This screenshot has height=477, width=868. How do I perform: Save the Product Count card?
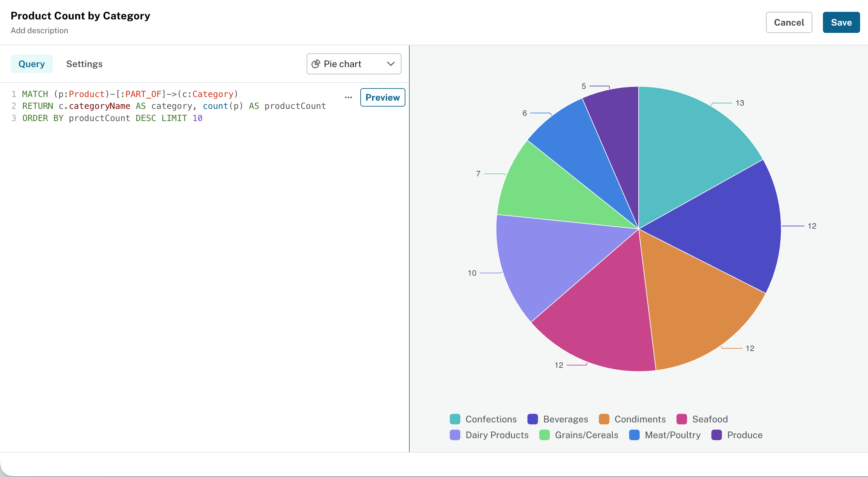coord(841,23)
